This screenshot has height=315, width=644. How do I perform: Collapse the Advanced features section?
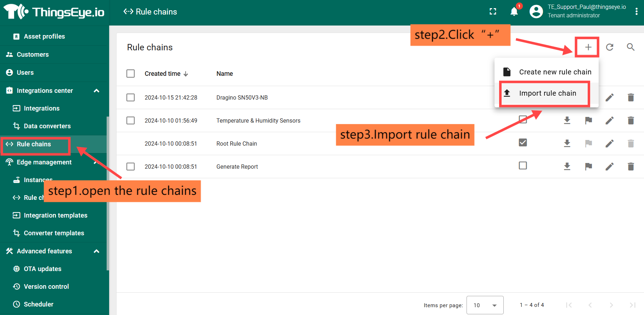(96, 251)
